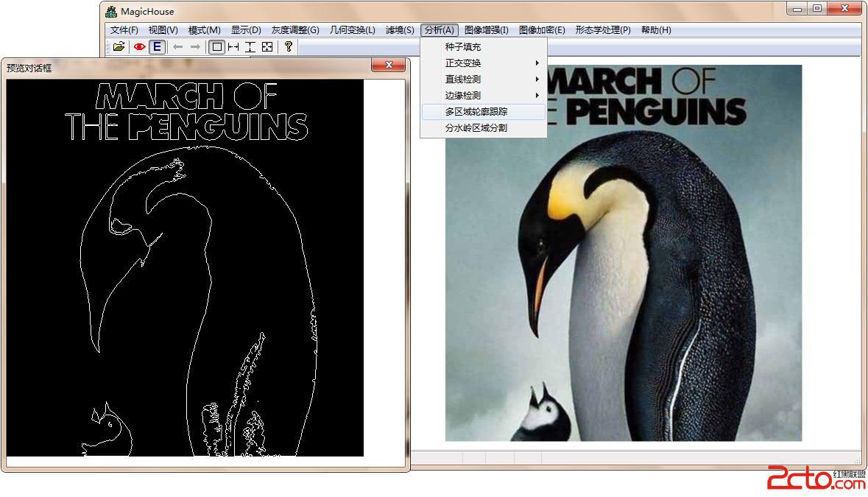Viewport: 868px width, 497px height.
Task: Open the 视图(V) menu
Action: click(x=163, y=30)
